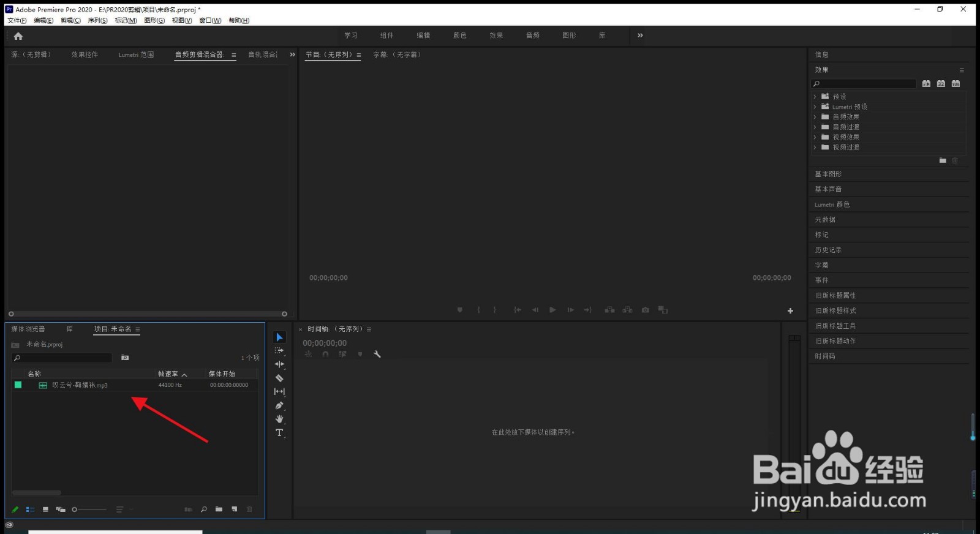Play the Program monitor
The width and height of the screenshot is (980, 534).
tap(552, 310)
